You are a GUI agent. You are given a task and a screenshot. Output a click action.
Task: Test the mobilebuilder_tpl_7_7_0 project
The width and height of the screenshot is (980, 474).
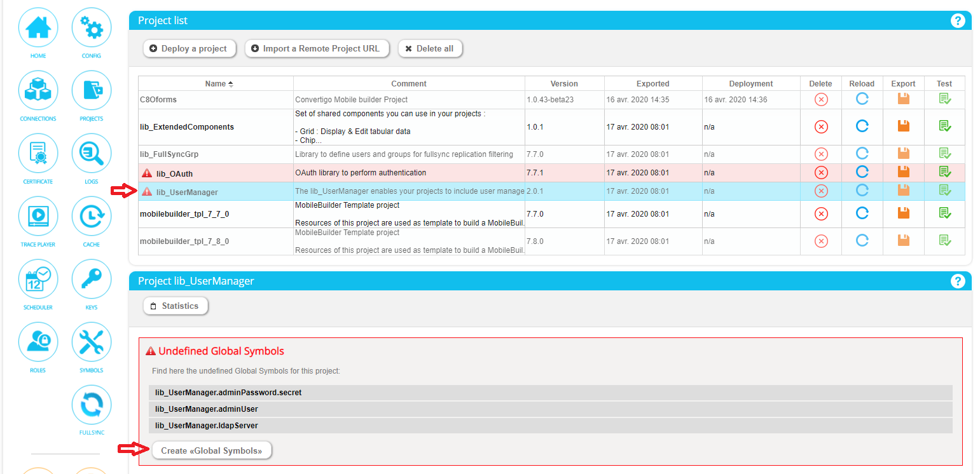coord(944,214)
